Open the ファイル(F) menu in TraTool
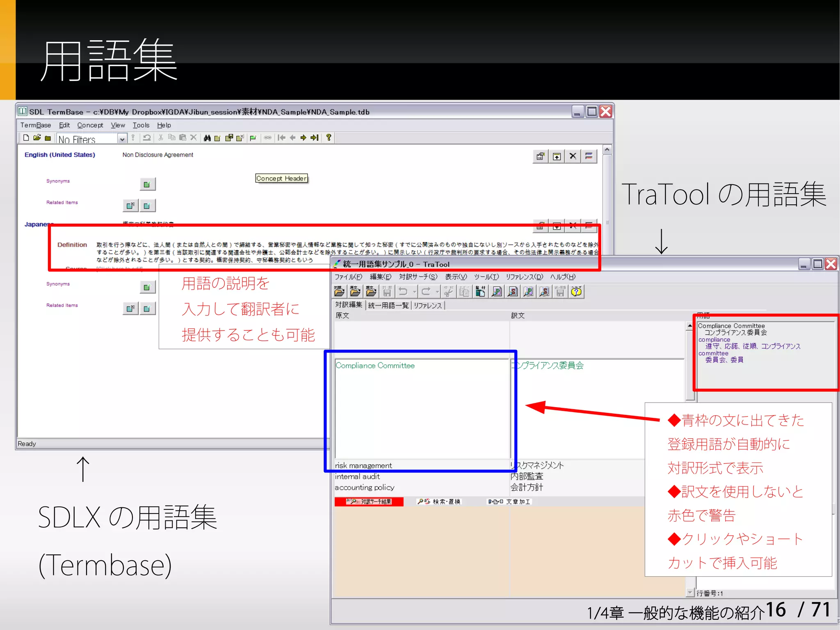Screen dimensions: 840x630 coord(348,277)
